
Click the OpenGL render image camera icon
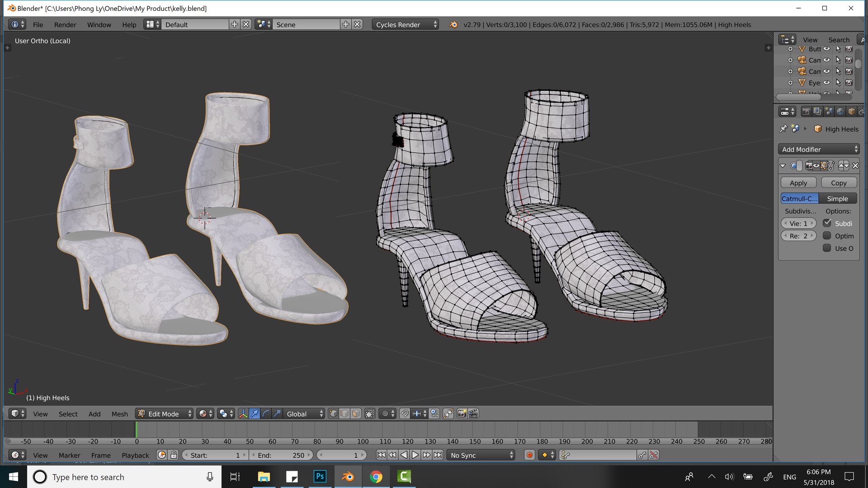(x=462, y=413)
